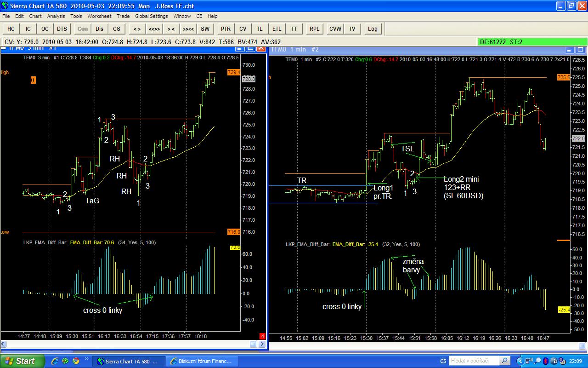Open the Analysis menu

coord(56,16)
